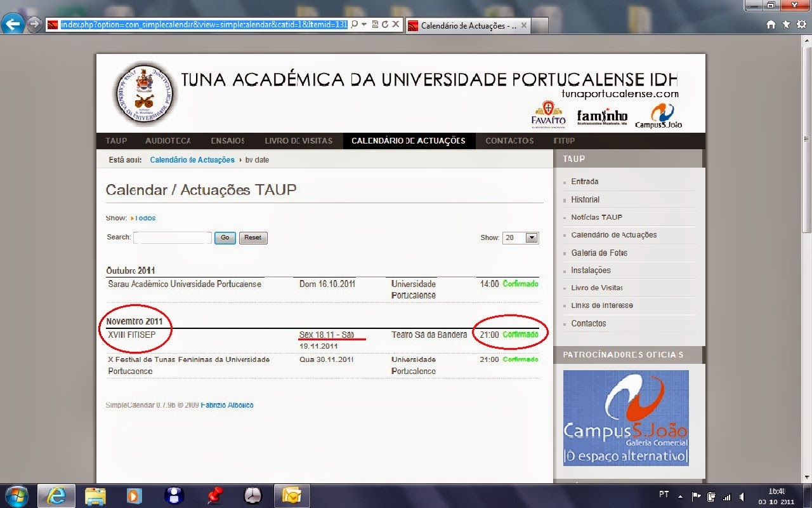Open Instalações in the sidebar
The width and height of the screenshot is (812, 508).
591,271
